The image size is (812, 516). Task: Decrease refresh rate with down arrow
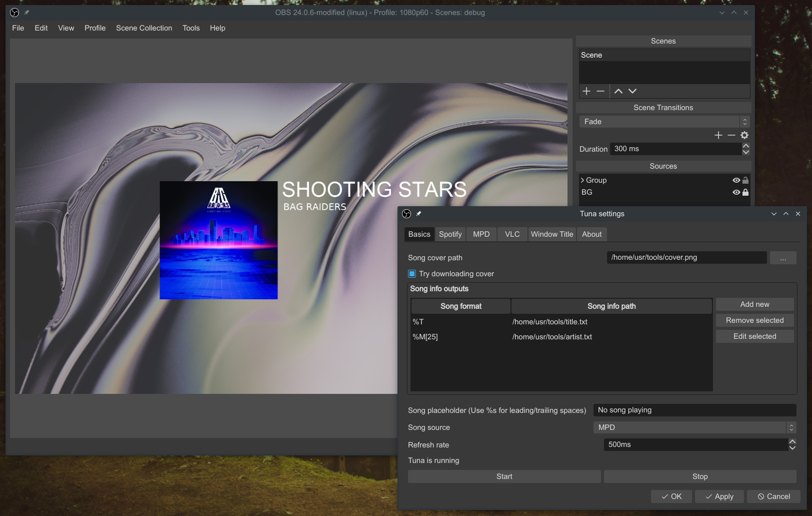792,448
